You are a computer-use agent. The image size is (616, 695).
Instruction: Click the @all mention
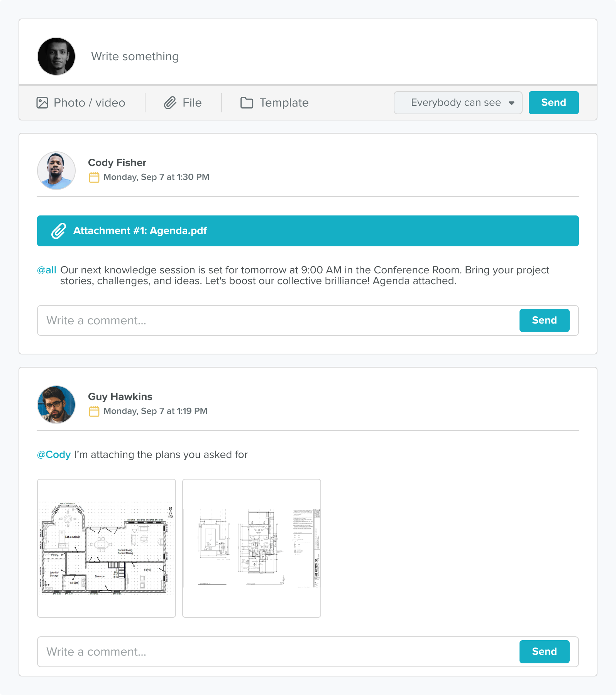click(x=47, y=270)
